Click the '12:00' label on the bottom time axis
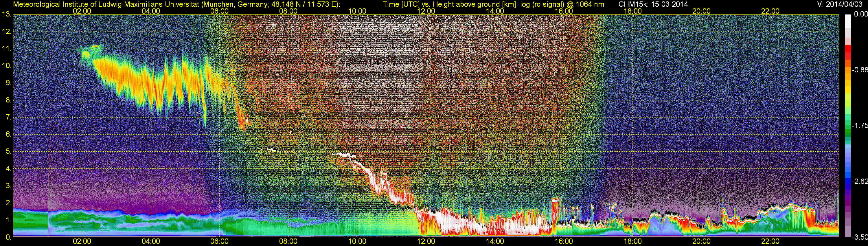This screenshot has width=868, height=246. (426, 241)
